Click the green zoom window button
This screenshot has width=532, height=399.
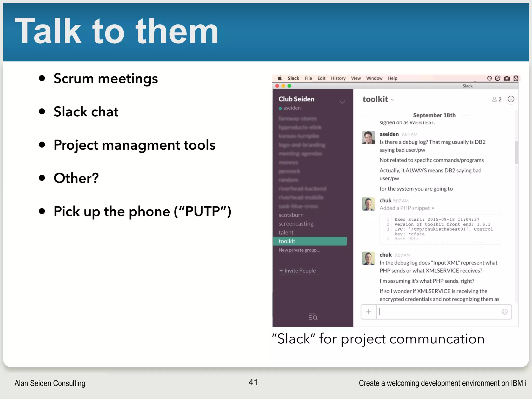pos(289,86)
